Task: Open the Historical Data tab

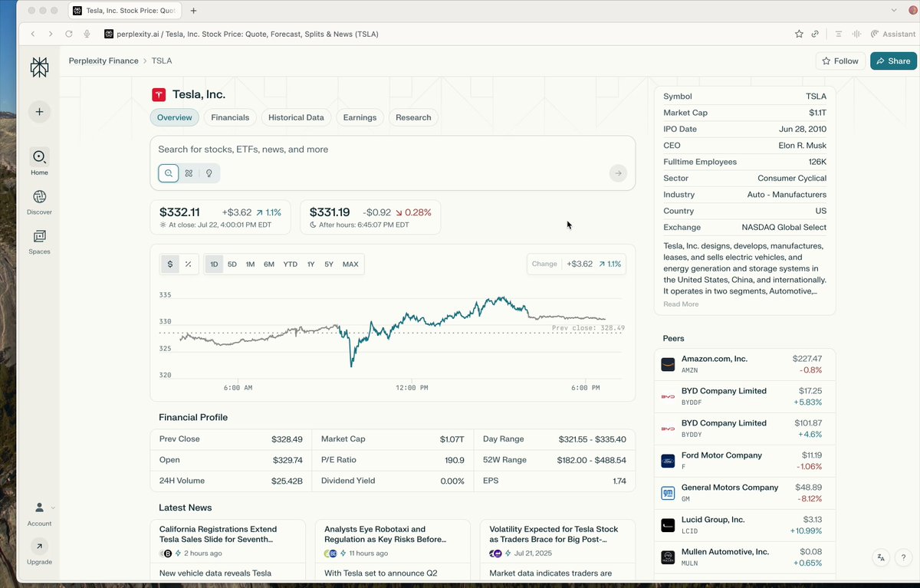Action: pos(296,117)
